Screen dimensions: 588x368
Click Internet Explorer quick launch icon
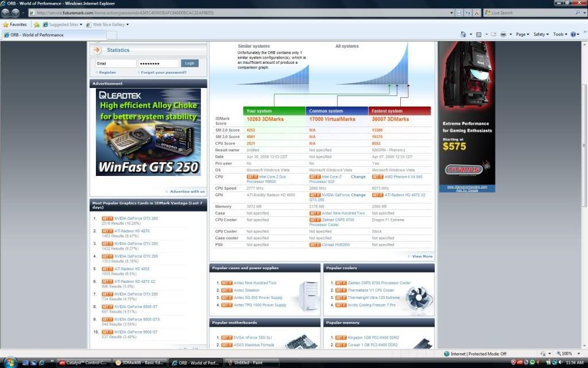(42, 363)
